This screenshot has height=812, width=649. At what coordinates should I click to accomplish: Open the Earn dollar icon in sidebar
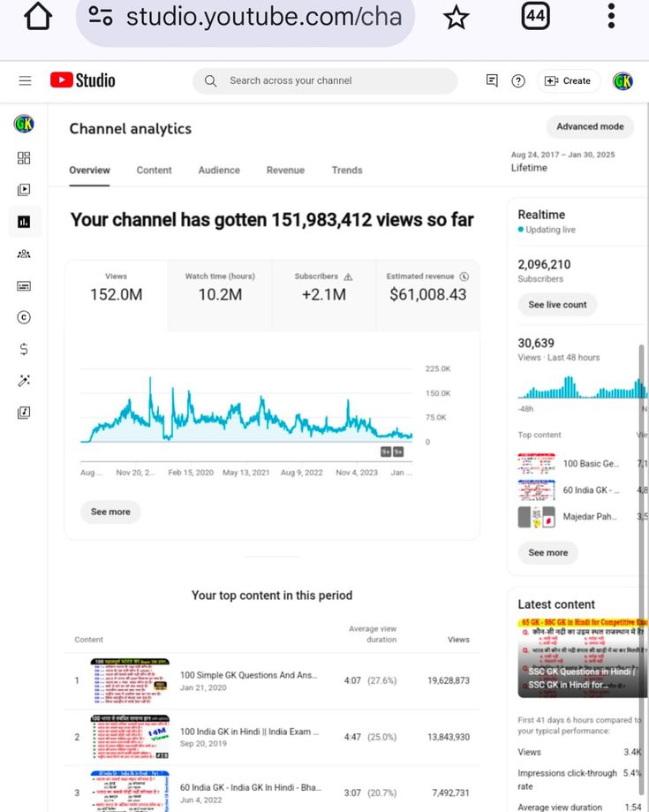(24, 349)
